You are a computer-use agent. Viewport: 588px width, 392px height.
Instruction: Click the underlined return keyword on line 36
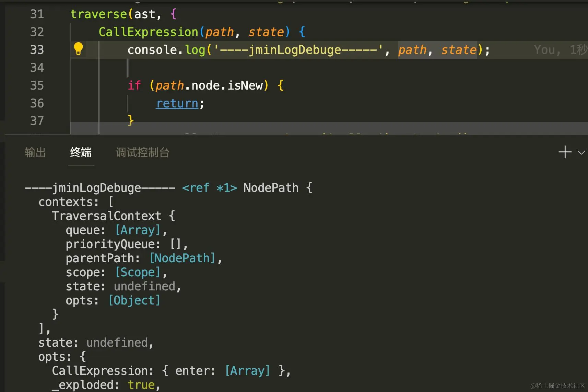(177, 103)
